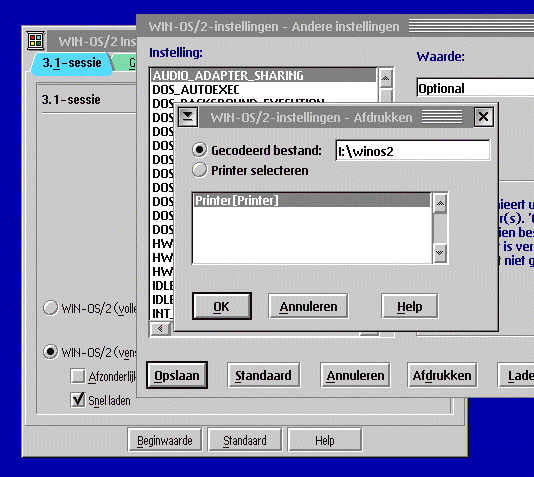Viewport: 534px width, 477px height.
Task: Click the partially visible Laden button
Action: tap(516, 375)
